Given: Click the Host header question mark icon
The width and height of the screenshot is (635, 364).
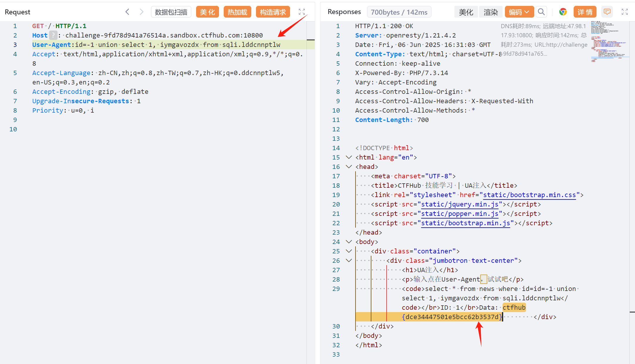Looking at the screenshot, I should 53,35.
